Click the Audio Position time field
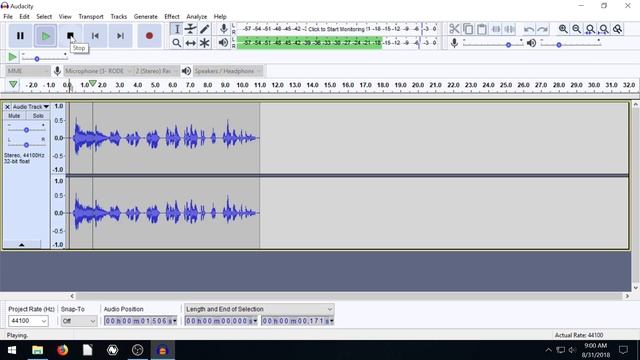640x360 pixels. (x=141, y=321)
